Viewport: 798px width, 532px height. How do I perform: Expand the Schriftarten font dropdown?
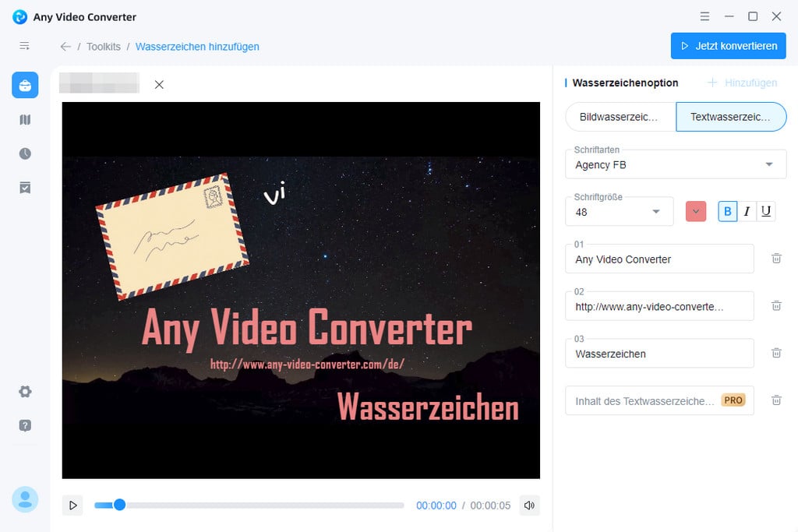676,164
